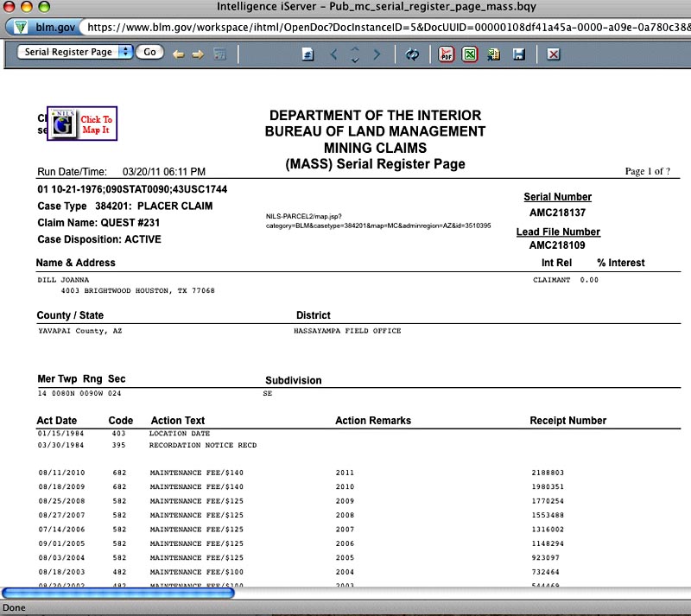Image resolution: width=691 pixels, height=616 pixels.
Task: Click the URL address field
Action: [x=386, y=28]
